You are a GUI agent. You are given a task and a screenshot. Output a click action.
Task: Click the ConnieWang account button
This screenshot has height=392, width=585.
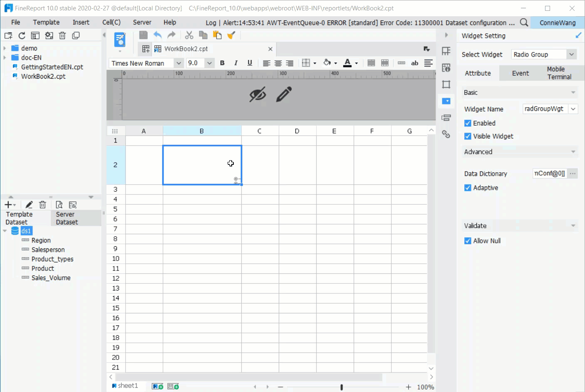(x=558, y=22)
